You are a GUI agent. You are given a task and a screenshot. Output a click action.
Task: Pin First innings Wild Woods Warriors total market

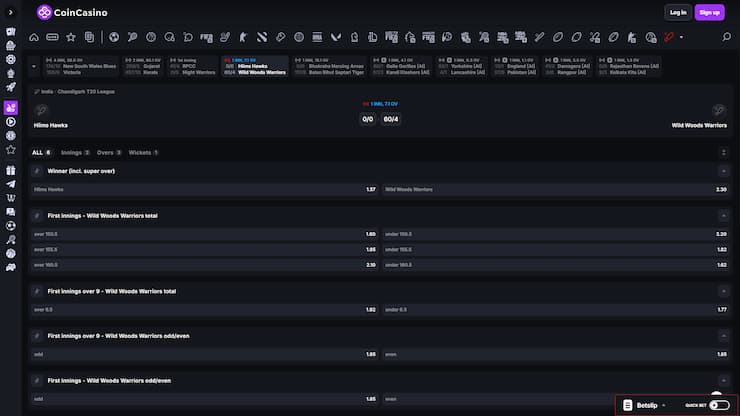37,215
